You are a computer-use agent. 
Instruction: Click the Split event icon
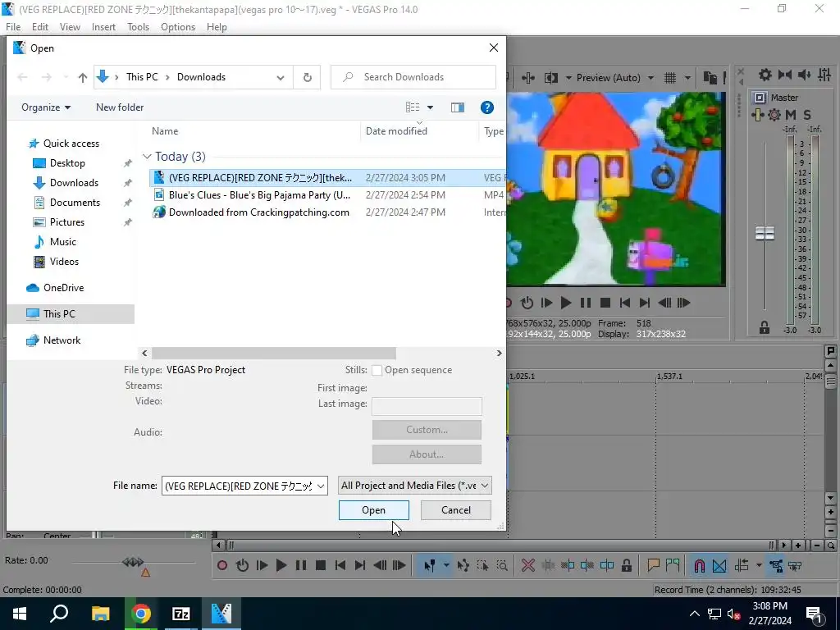607,565
